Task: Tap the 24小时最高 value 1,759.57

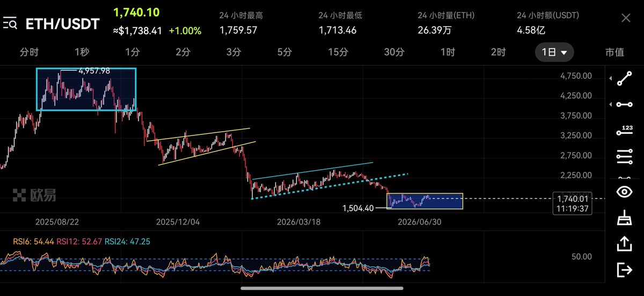Action: [239, 30]
